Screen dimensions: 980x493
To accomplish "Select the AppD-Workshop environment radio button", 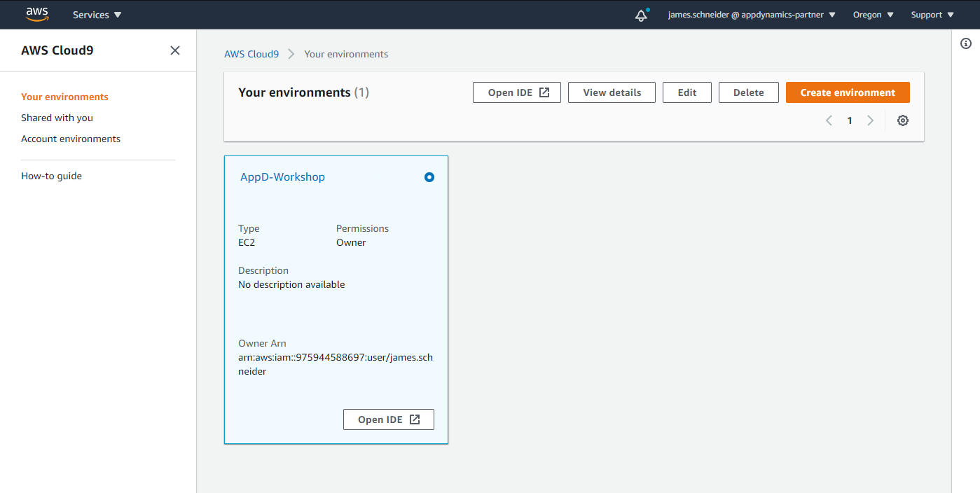I will click(x=429, y=177).
